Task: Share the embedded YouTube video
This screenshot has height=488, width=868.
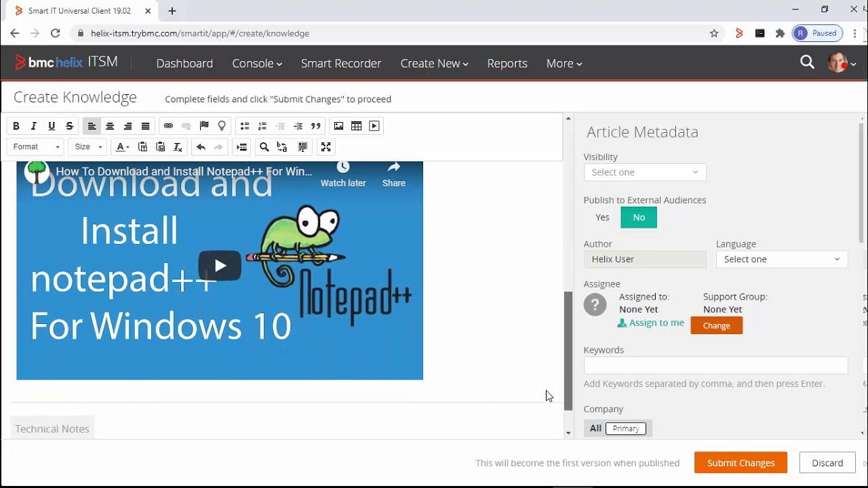Action: [x=394, y=174]
